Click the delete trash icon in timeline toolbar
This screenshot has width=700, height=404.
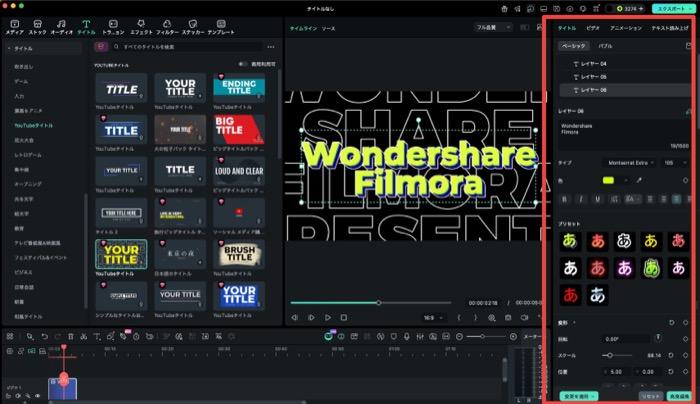click(70, 337)
